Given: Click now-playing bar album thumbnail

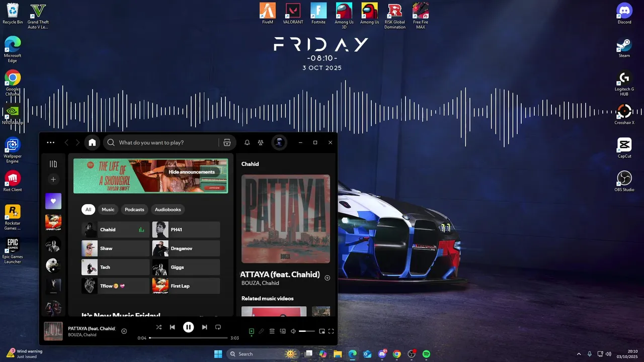Looking at the screenshot, I should pyautogui.click(x=53, y=331).
